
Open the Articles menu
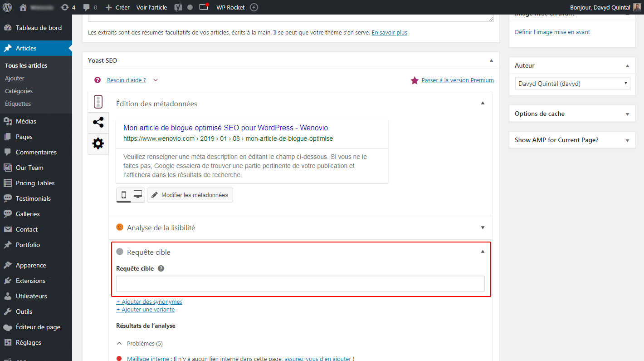tap(36, 48)
